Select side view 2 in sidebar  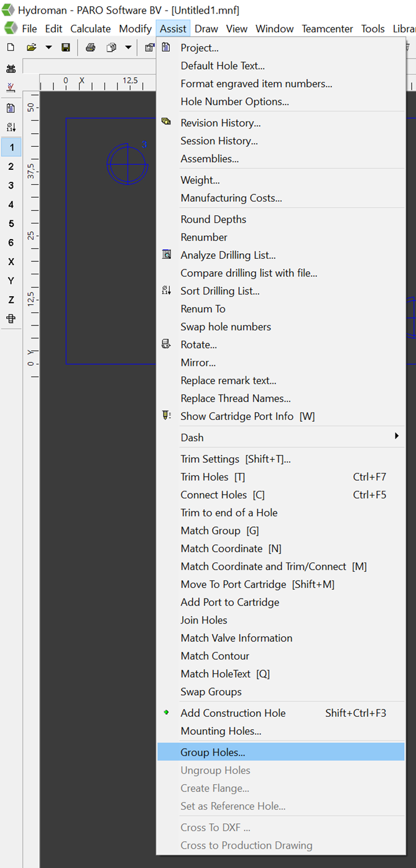pyautogui.click(x=11, y=166)
